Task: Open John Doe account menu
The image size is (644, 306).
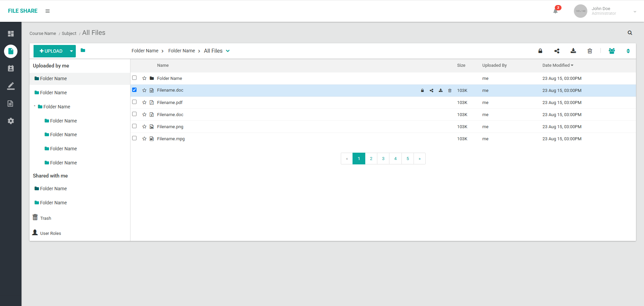Action: pos(635,11)
